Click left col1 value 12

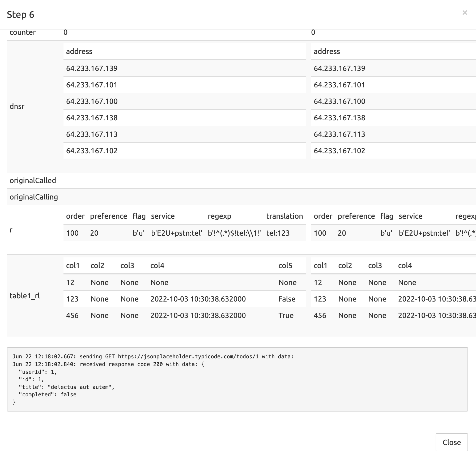coord(70,283)
